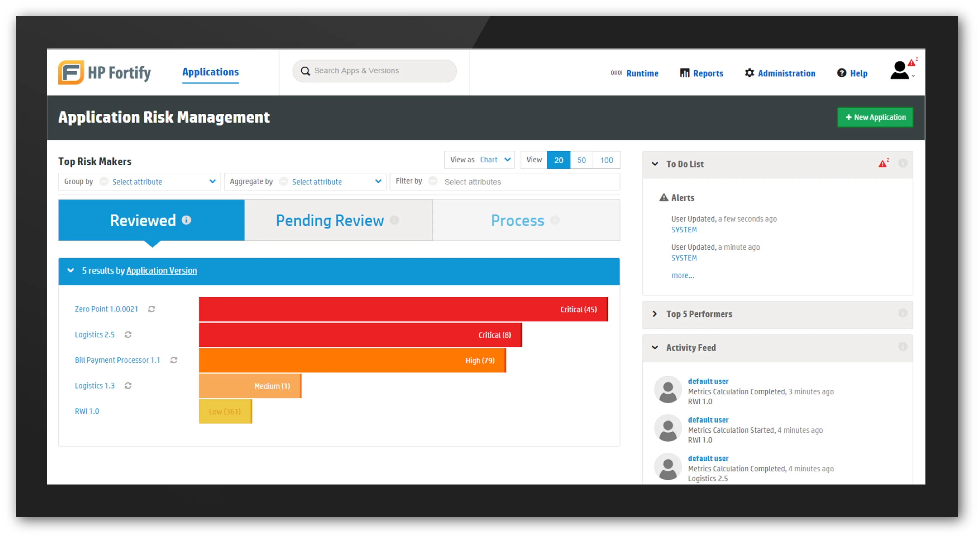Click the New Application button
Image resolution: width=980 pixels, height=539 pixels.
click(875, 117)
